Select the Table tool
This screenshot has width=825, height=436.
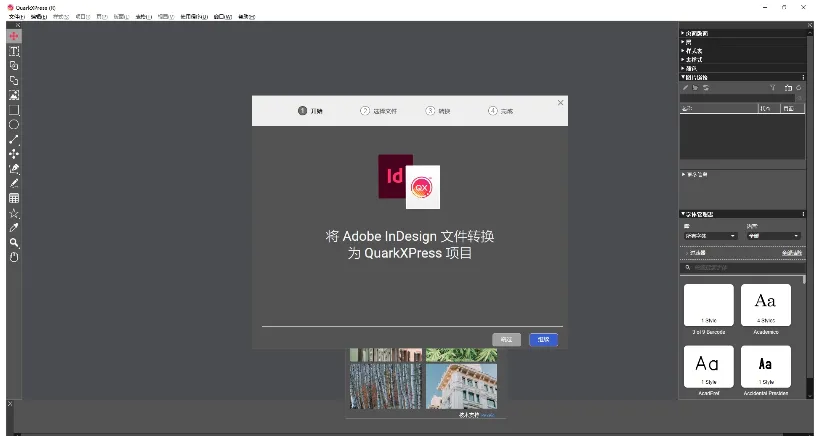[14, 198]
